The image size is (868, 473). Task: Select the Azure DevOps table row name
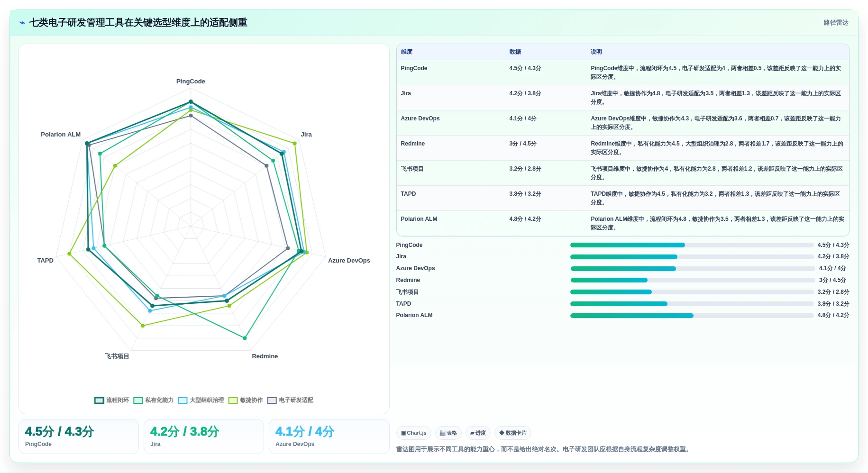pyautogui.click(x=420, y=118)
